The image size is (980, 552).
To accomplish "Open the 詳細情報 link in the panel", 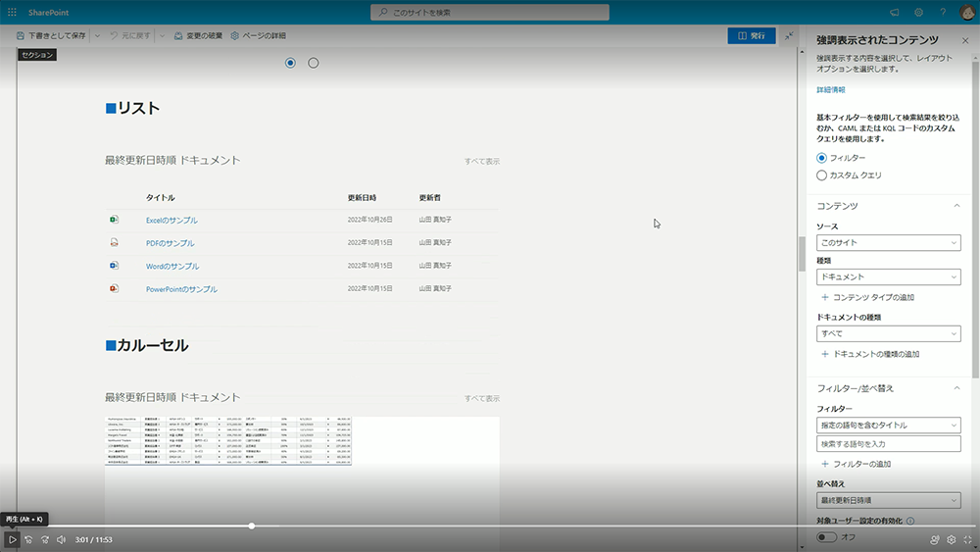I will coord(831,90).
